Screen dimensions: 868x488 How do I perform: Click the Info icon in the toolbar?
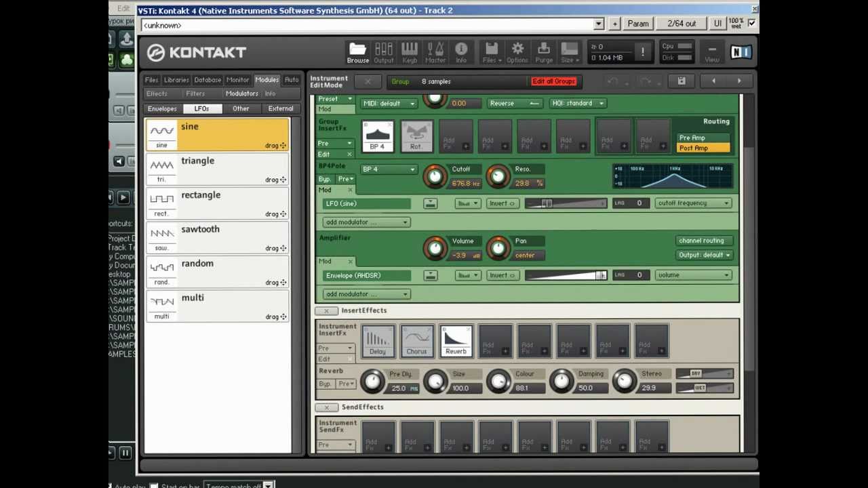(461, 52)
